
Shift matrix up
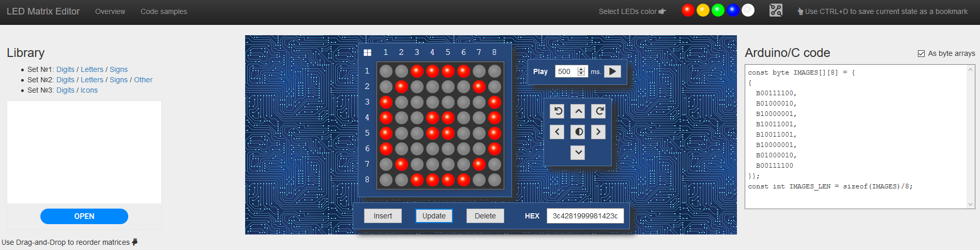click(x=578, y=111)
